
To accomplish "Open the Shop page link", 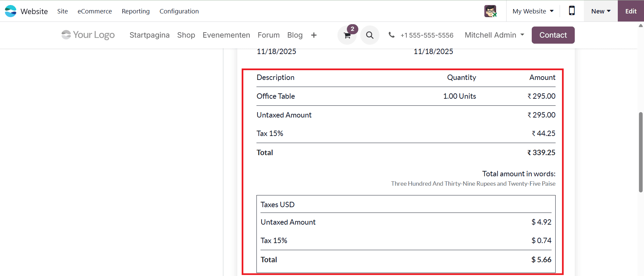I will coord(186,35).
